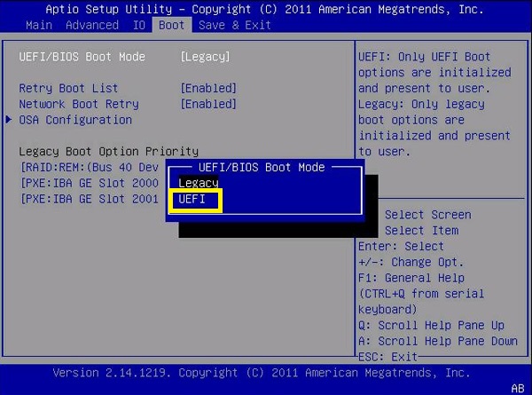Image resolution: width=532 pixels, height=395 pixels.
Task: Select the UEFI/BIOS Boot Mode setting label
Action: (82, 57)
